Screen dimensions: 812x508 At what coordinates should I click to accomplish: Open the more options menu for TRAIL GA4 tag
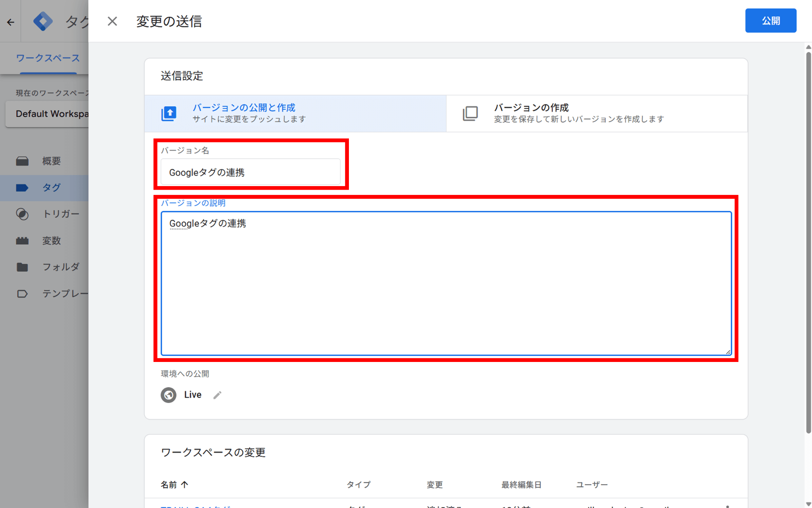[728, 505]
